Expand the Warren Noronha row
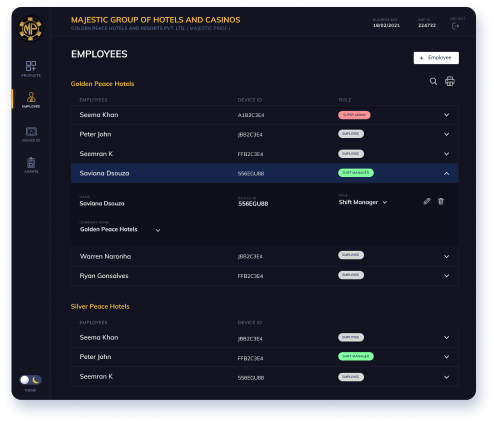494x422 pixels. (x=446, y=257)
